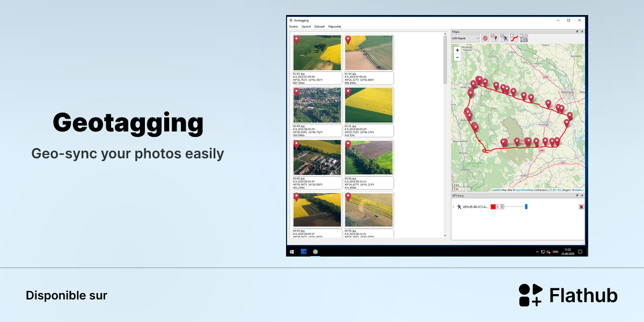Click the network icon in system tray

click(x=543, y=252)
